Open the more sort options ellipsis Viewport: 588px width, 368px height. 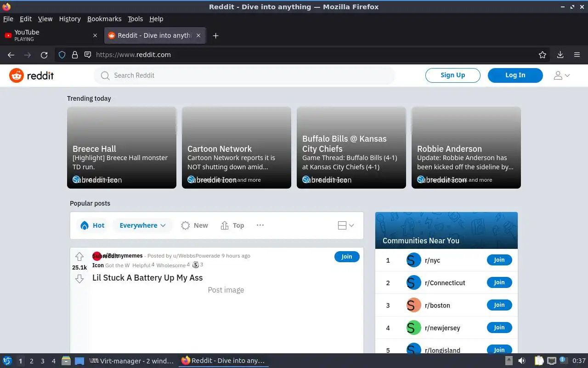pyautogui.click(x=260, y=225)
